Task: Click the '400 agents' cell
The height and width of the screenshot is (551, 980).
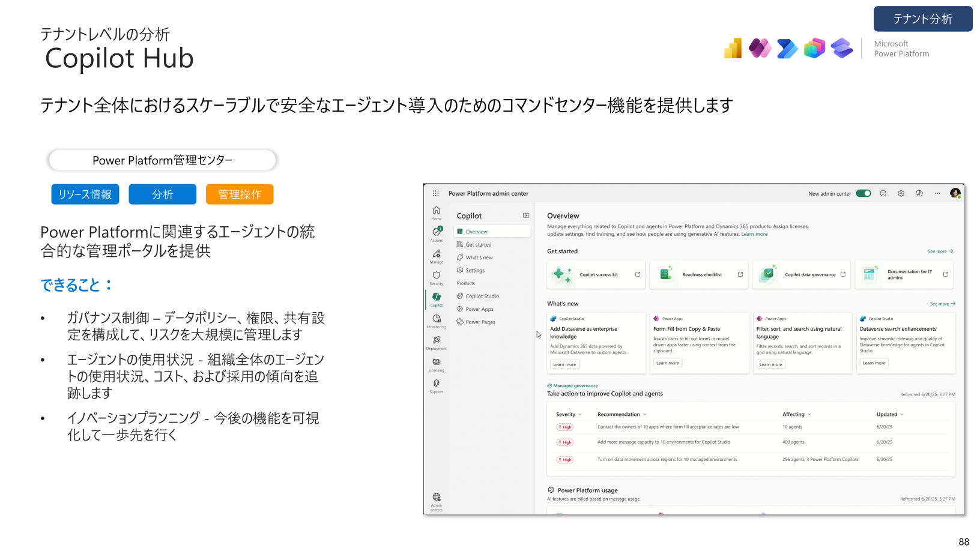Action: pyautogui.click(x=793, y=442)
